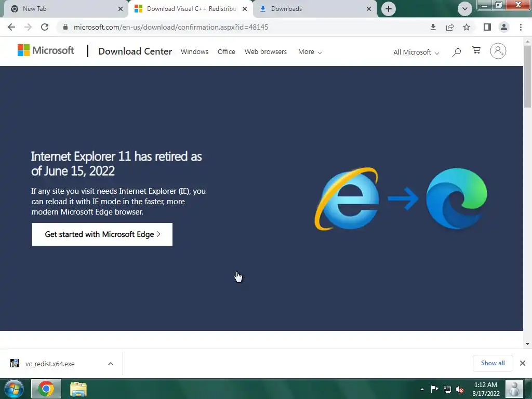Viewport: 532px width, 399px height.
Task: Open the Windows nav item
Action: (x=194, y=51)
